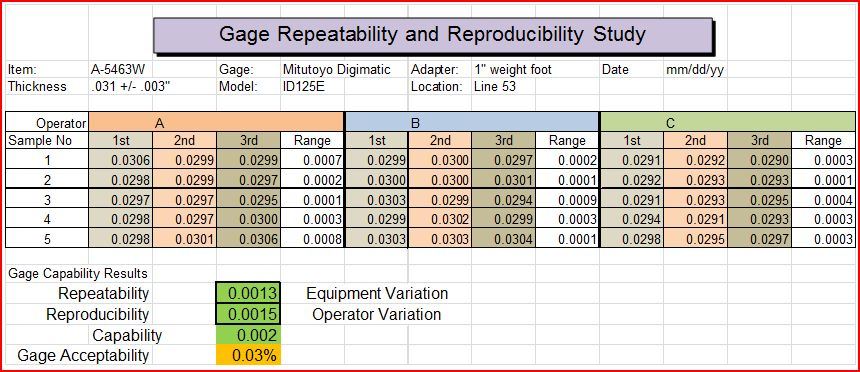Click the 'Reproducibility' label
Image resolution: width=860 pixels, height=372 pixels.
point(98,314)
